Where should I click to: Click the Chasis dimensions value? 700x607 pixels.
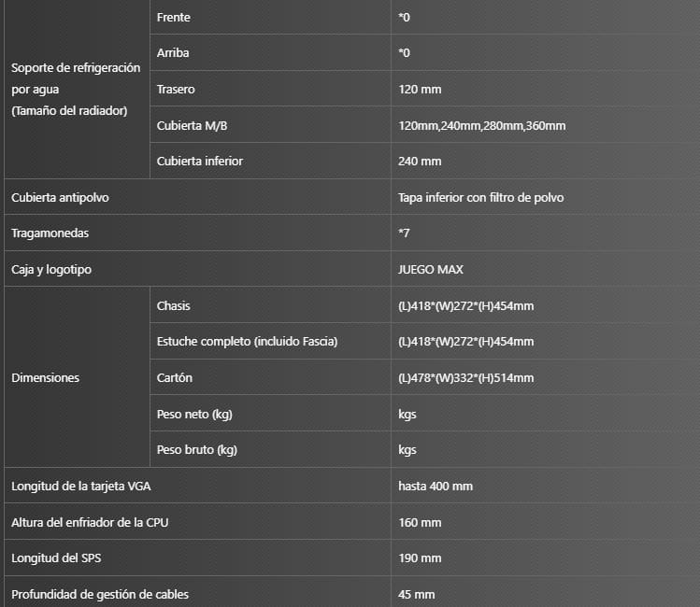click(x=465, y=306)
